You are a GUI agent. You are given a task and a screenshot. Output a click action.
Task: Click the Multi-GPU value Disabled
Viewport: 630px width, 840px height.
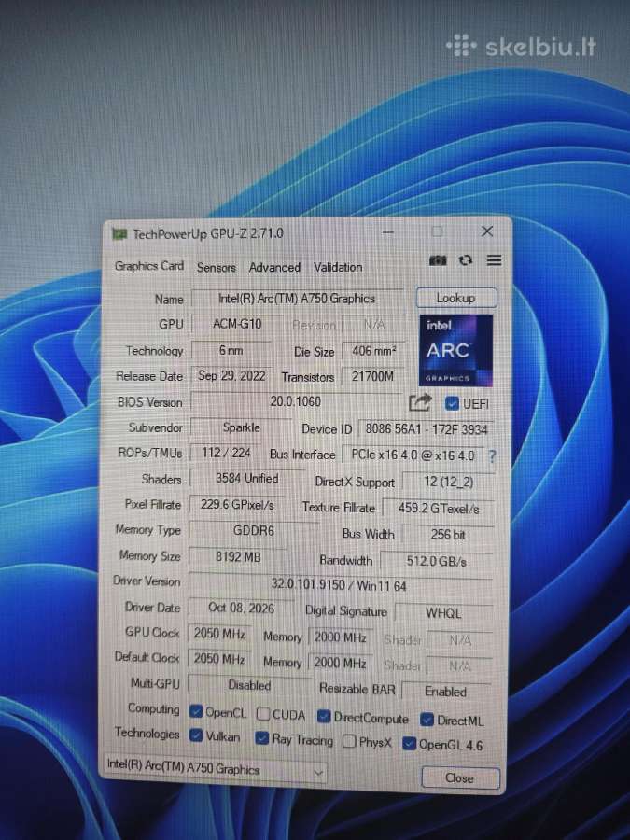tap(249, 685)
